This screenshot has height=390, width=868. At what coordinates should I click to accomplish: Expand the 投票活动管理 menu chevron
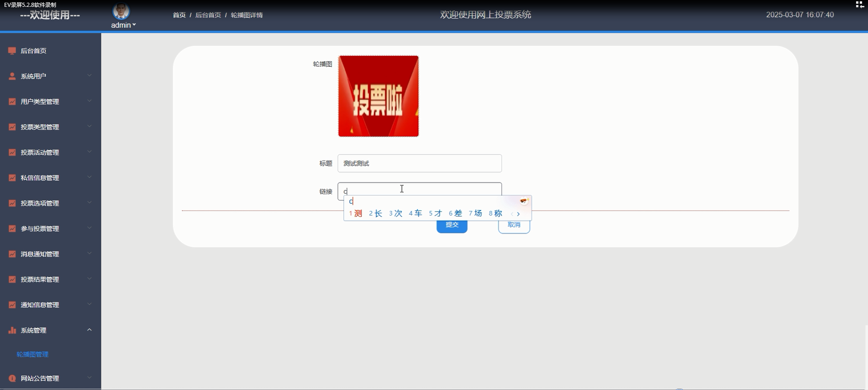(89, 152)
